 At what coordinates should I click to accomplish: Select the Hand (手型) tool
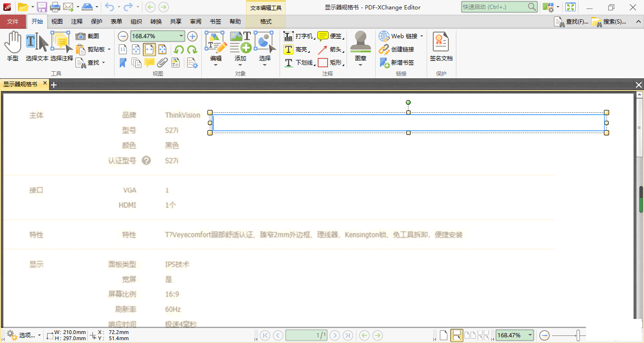(x=13, y=47)
